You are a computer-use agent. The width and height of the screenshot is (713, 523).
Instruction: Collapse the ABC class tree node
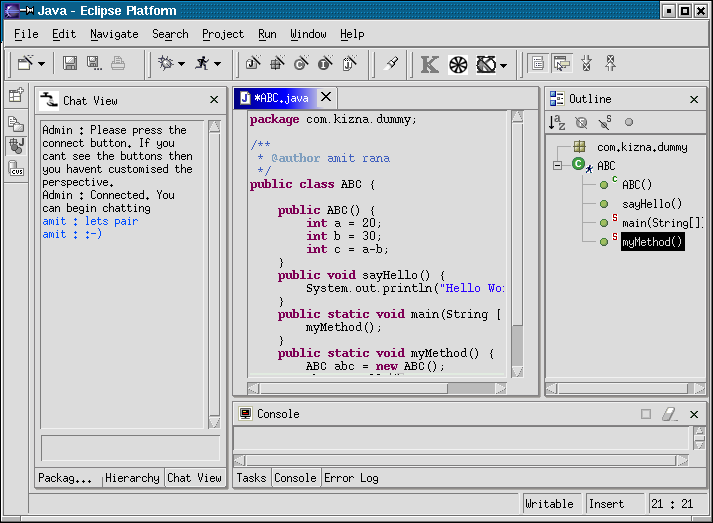pyautogui.click(x=558, y=165)
